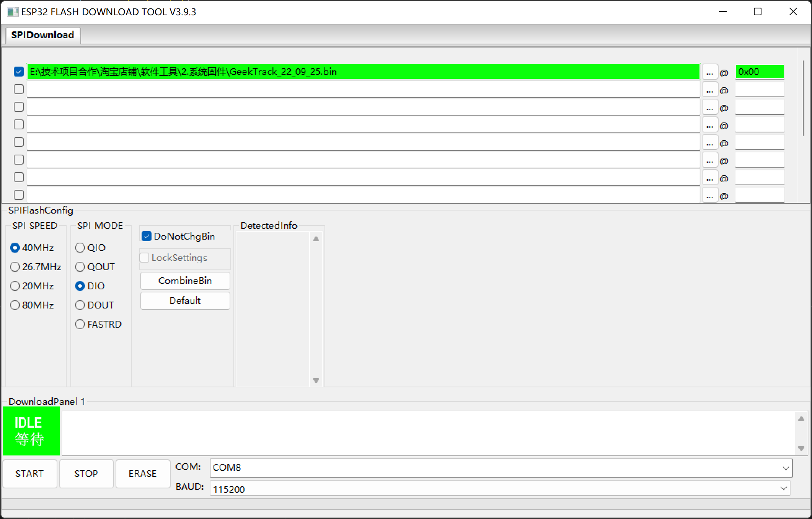Image resolution: width=812 pixels, height=519 pixels.
Task: Click the ERASE button
Action: [143, 473]
